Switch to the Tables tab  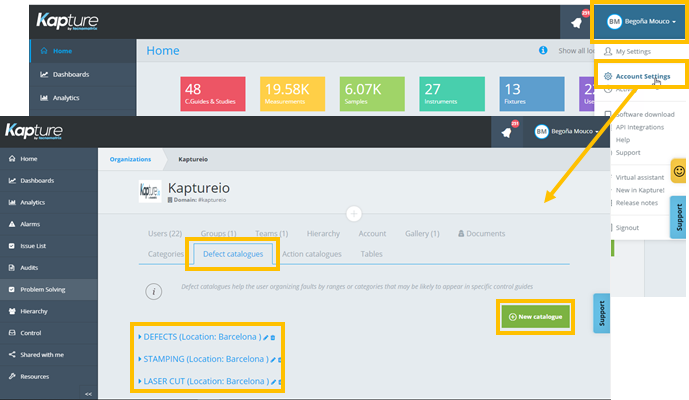click(371, 254)
